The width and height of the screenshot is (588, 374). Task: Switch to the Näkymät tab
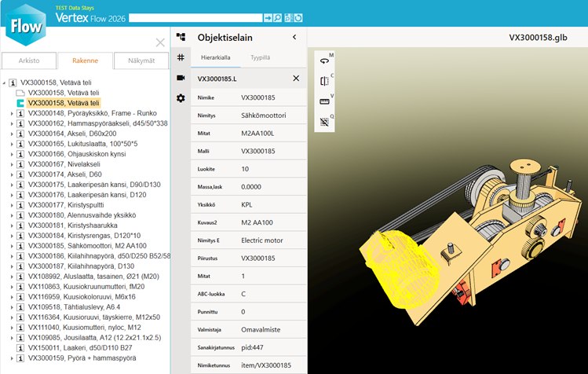141,60
